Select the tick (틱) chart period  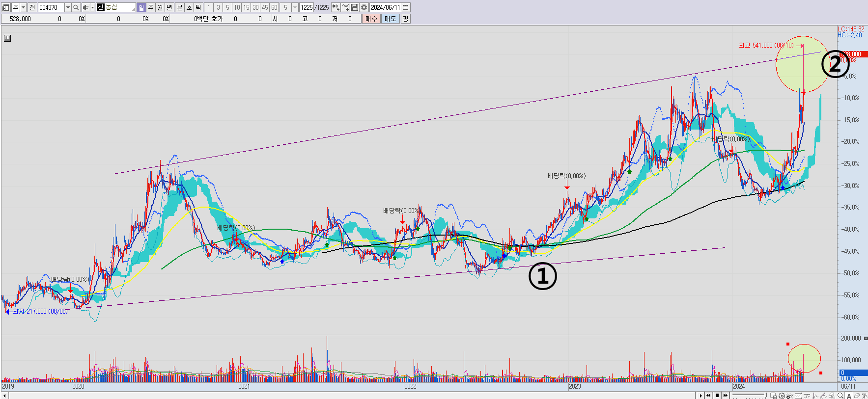tap(198, 7)
